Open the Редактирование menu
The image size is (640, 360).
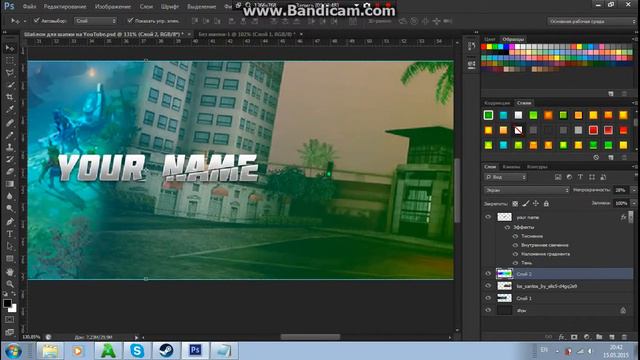tap(65, 7)
